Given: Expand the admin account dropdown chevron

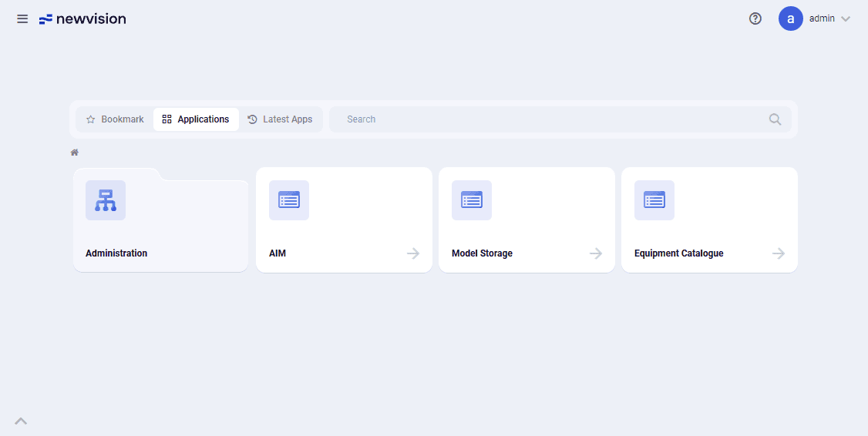Looking at the screenshot, I should click(x=846, y=18).
